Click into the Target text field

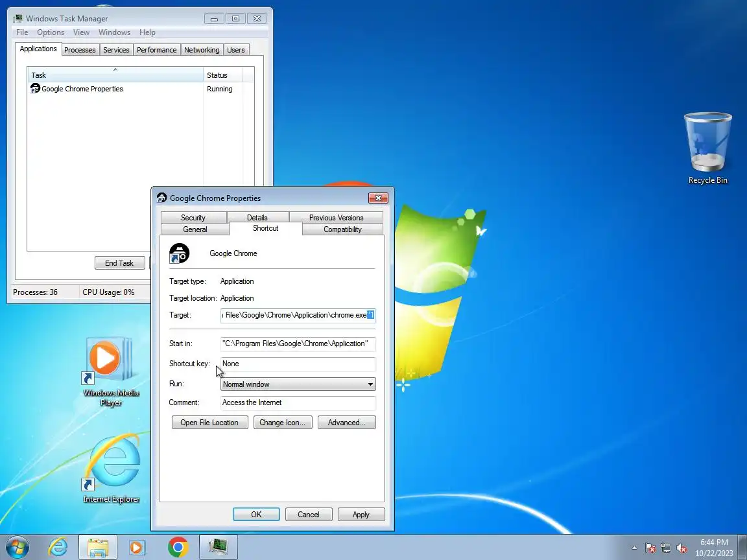tap(298, 315)
